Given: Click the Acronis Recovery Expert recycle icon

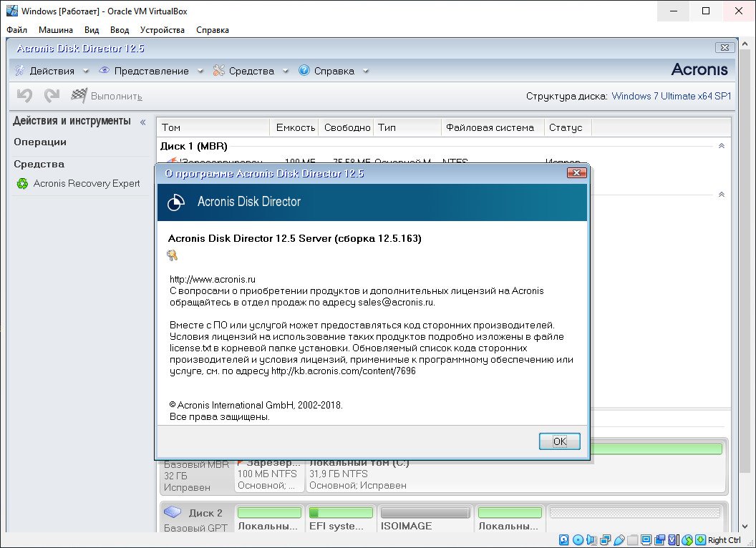Looking at the screenshot, I should pyautogui.click(x=22, y=184).
